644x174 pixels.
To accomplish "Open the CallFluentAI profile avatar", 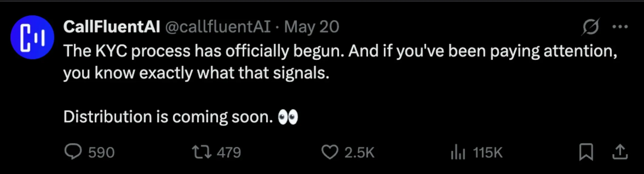I will tap(32, 37).
